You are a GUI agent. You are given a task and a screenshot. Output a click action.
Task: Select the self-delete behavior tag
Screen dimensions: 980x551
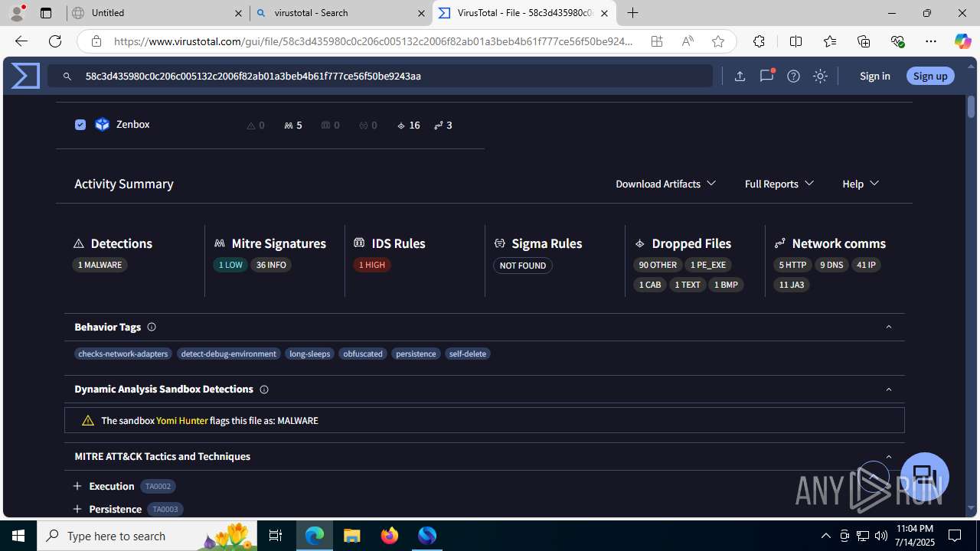pyautogui.click(x=468, y=354)
